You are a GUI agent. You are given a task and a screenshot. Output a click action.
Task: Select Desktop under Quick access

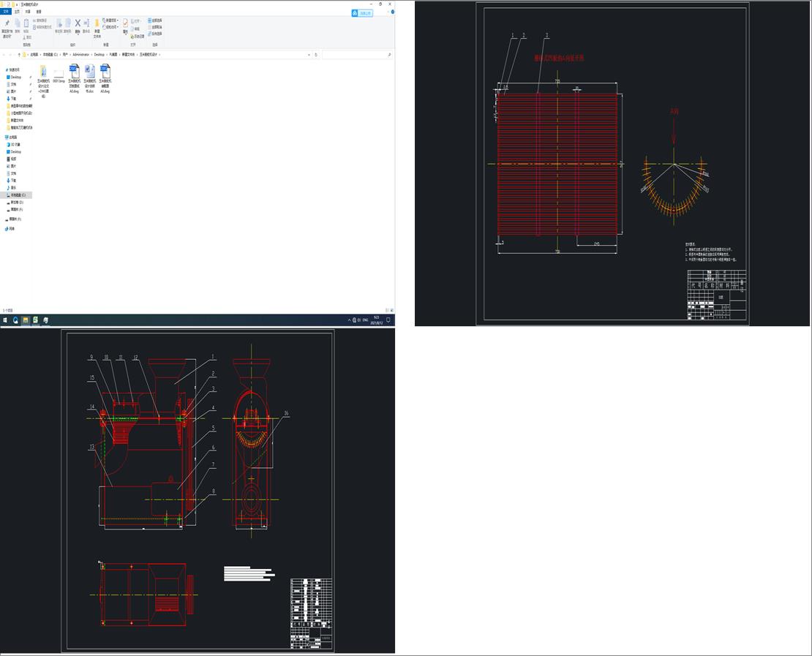pyautogui.click(x=15, y=77)
